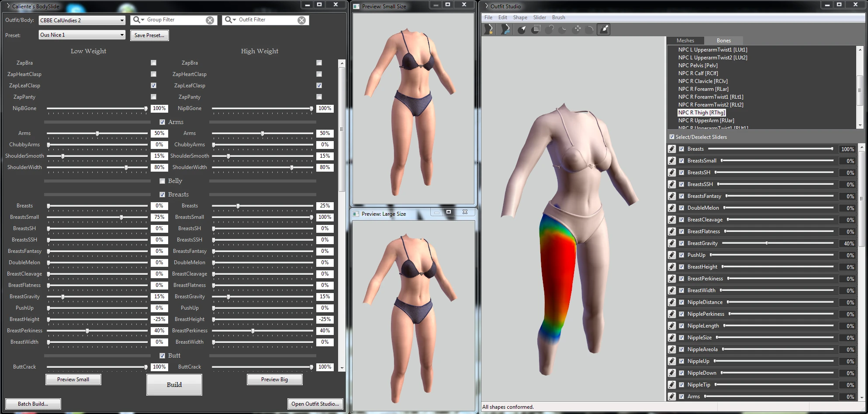Open the Preset dropdown showing Ous Nice 1
868x414 pixels.
(82, 35)
